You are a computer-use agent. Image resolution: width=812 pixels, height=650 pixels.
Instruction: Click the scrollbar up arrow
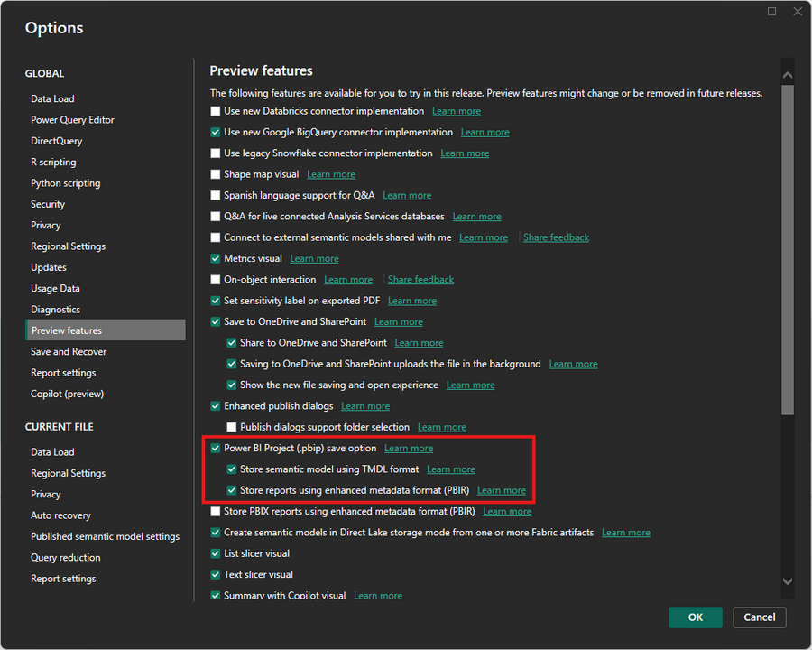point(788,75)
